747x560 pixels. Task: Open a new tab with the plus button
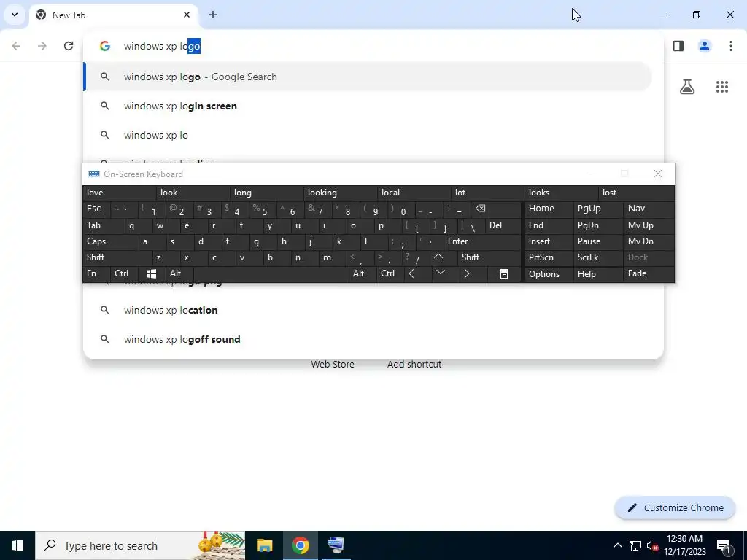tap(213, 15)
